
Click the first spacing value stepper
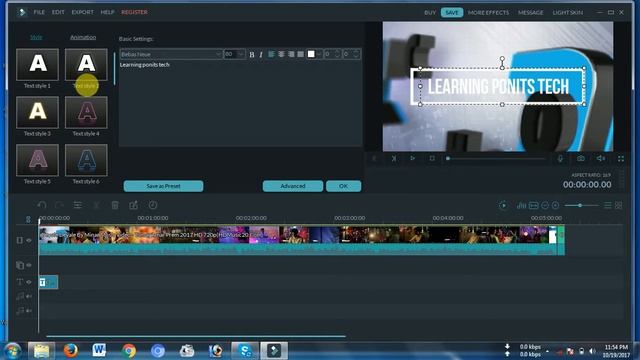pos(337,54)
